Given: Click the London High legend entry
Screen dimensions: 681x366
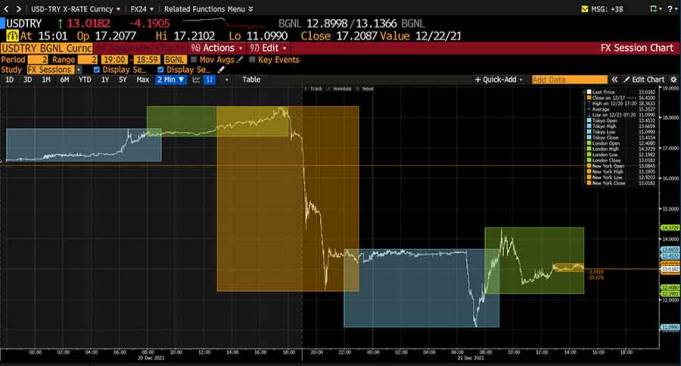Looking at the screenshot, I should click(621, 149).
